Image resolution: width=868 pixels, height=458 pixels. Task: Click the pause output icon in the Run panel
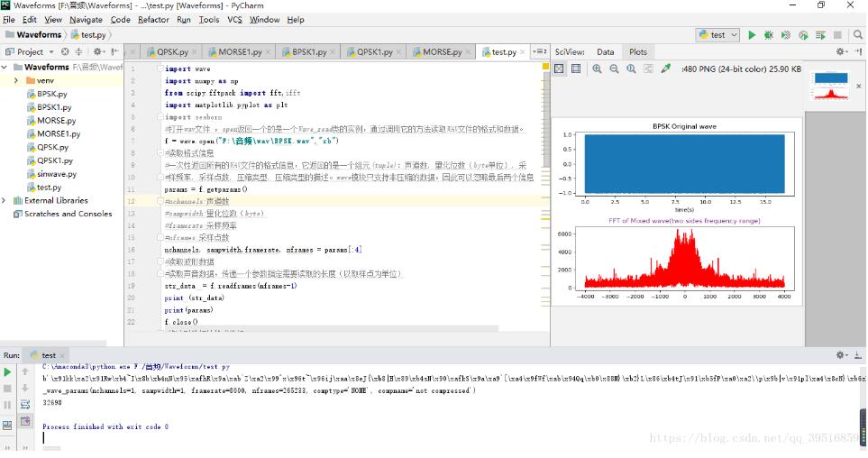coord(7,405)
